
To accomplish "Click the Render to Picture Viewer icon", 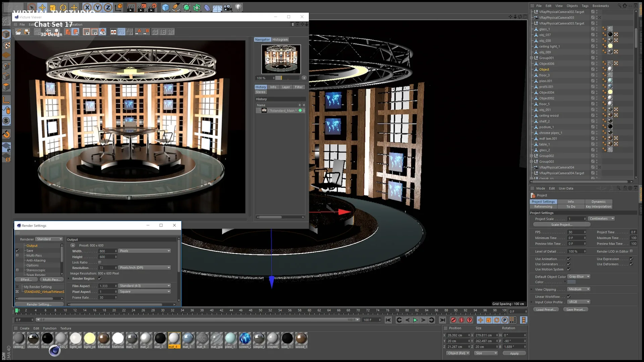I will point(141,7).
